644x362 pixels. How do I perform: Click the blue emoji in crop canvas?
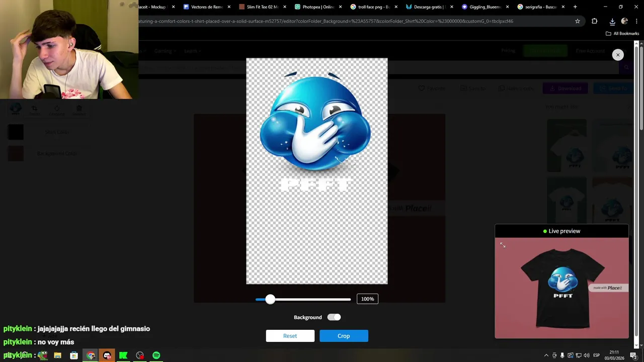[315, 123]
